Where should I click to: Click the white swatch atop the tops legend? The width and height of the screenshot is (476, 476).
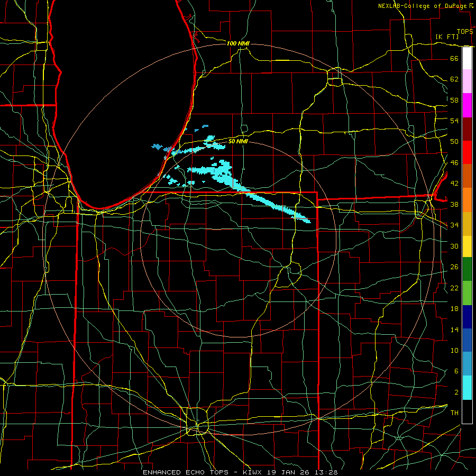click(x=467, y=58)
